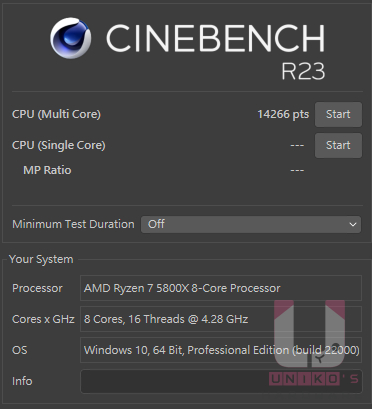Screen dimensions: 372x409
Task: Click the MP Ratio label
Action: coord(47,170)
